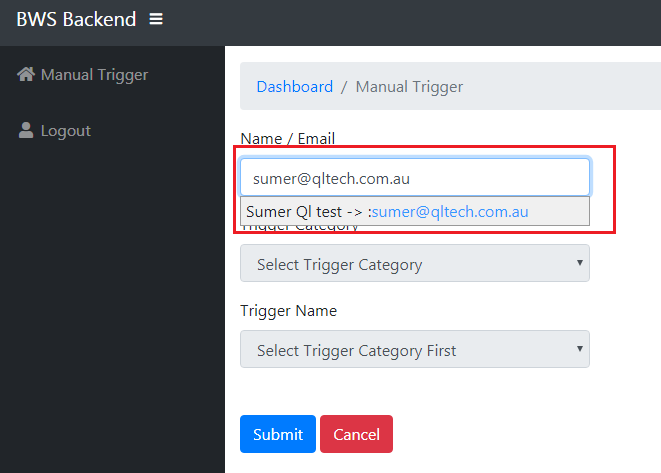Click the Trigger Name field label

point(288,311)
